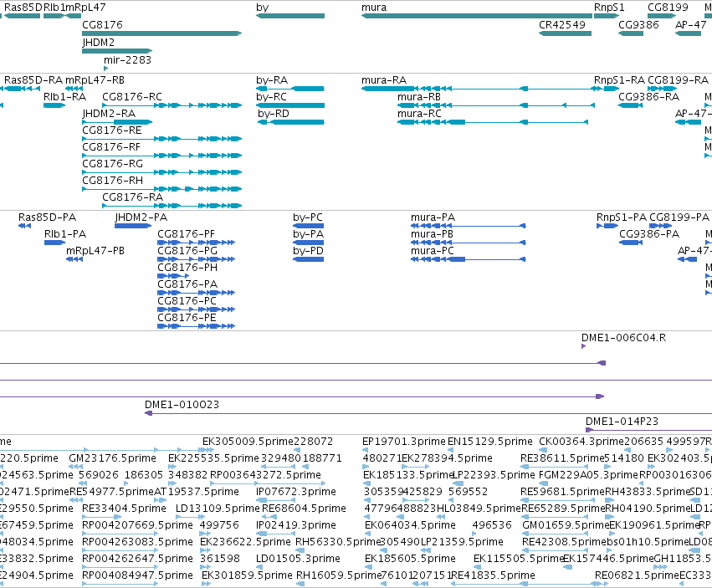Screen dimensions: 712x588
Task: Select the EK305009.5prime EST label
Action: (x=248, y=442)
